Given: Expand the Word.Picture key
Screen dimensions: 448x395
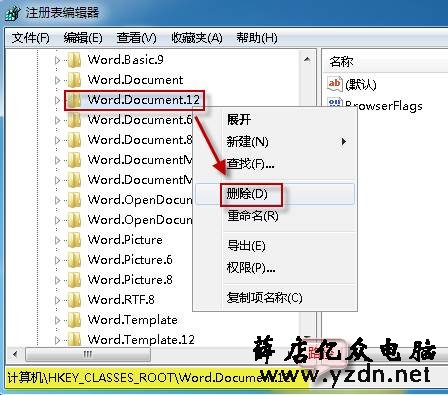Looking at the screenshot, I should pos(57,240).
